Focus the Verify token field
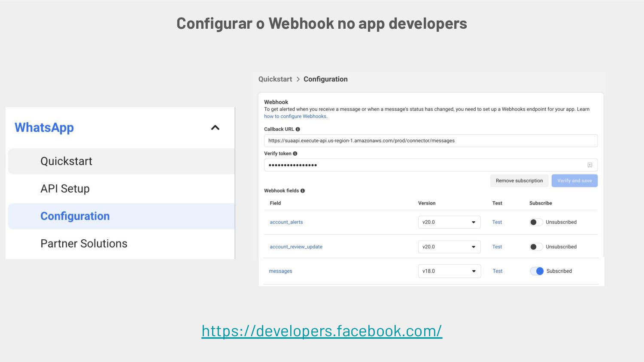644x362 pixels. (431, 165)
